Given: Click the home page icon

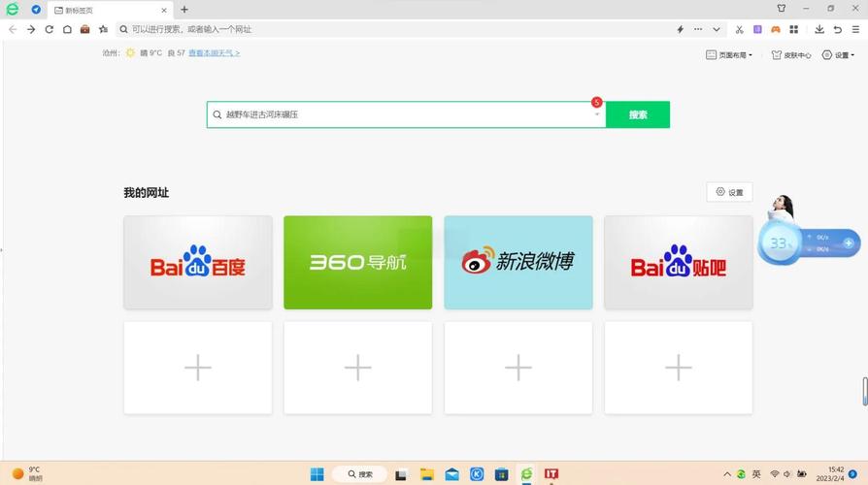Looking at the screenshot, I should [x=67, y=29].
